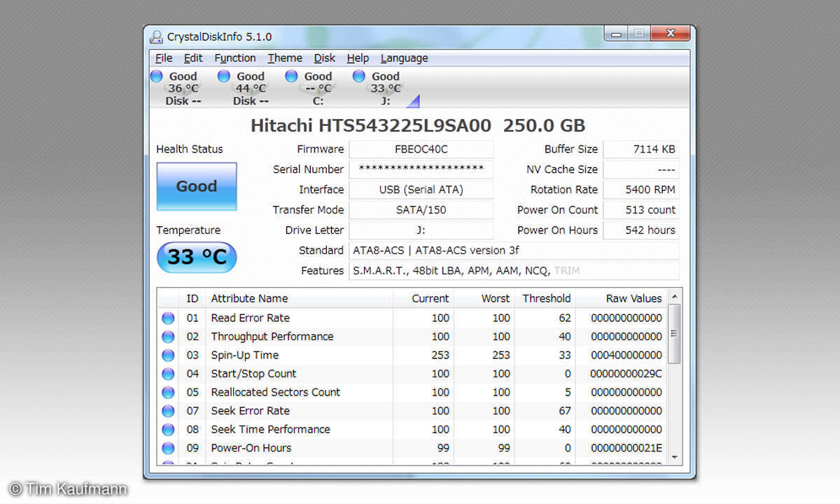Select the C: drive status orb
Screen dimensions: 840x504
291,76
